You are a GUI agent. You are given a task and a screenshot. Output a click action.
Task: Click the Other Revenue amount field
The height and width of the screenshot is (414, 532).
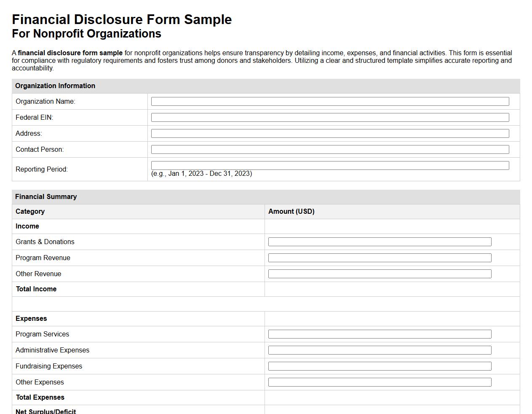coord(380,274)
